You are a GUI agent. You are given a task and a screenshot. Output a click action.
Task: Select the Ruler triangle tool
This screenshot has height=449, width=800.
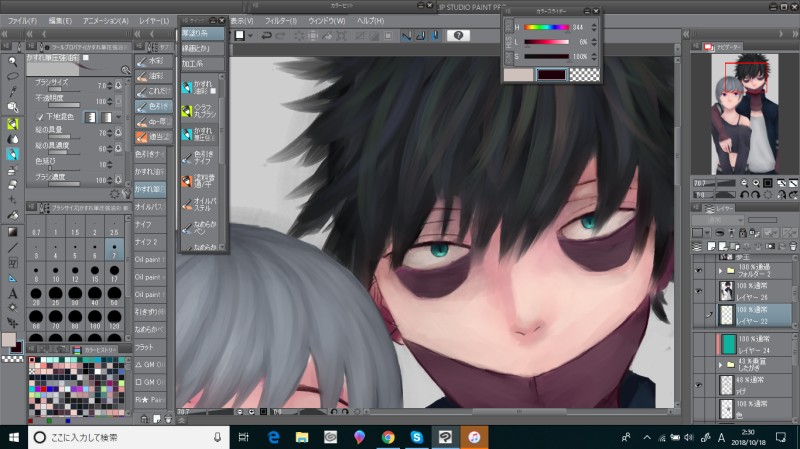[13, 278]
